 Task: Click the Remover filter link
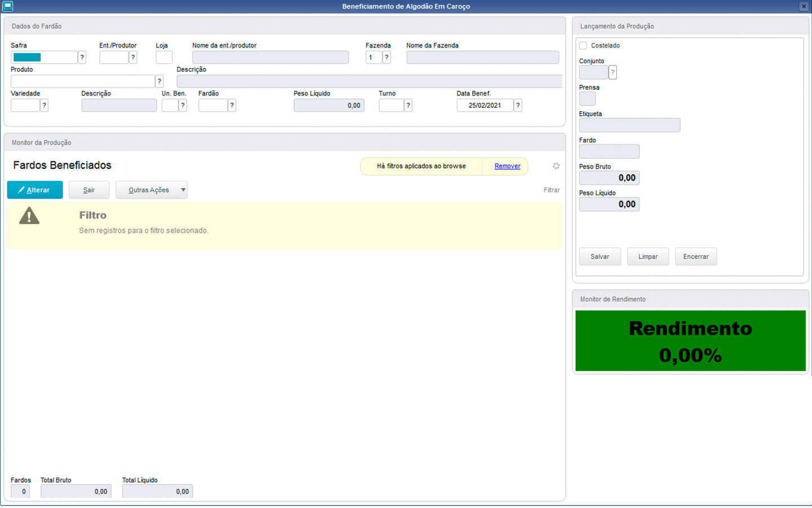point(507,166)
